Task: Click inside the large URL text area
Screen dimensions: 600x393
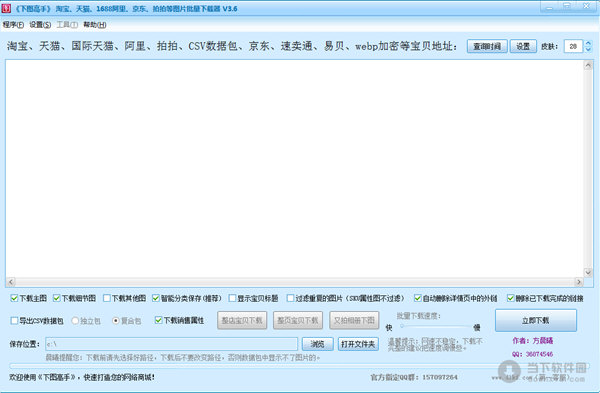Action: pyautogui.click(x=294, y=168)
